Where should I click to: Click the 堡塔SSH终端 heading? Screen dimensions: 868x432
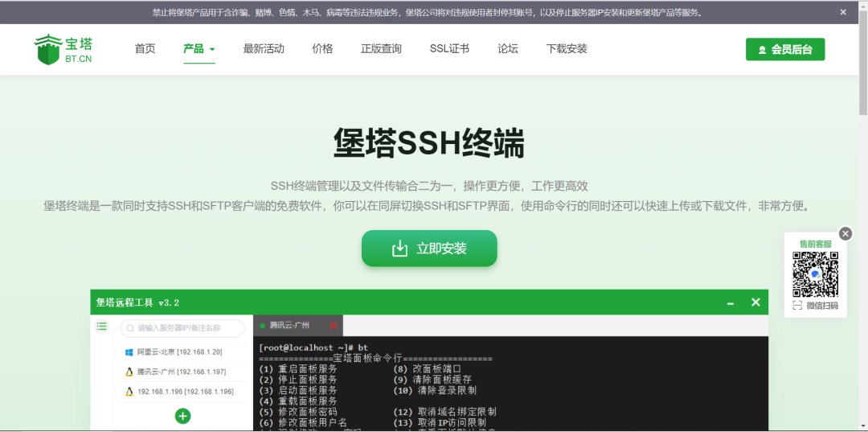pos(429,143)
